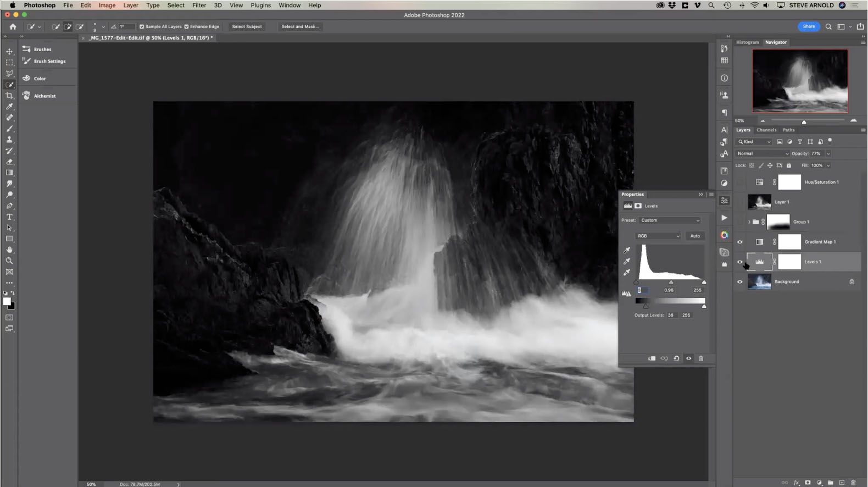This screenshot has width=868, height=487.
Task: Click the Select Subject button
Action: (247, 26)
